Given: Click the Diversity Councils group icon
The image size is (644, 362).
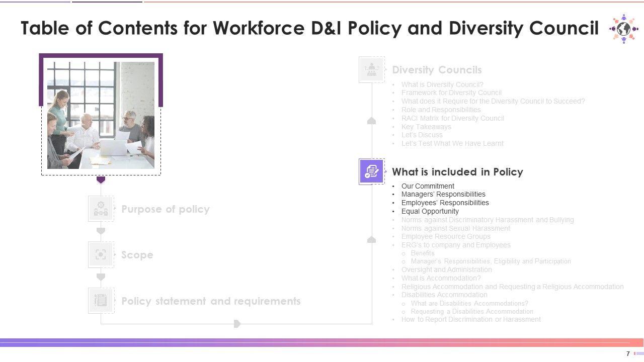Looking at the screenshot, I should [372, 69].
